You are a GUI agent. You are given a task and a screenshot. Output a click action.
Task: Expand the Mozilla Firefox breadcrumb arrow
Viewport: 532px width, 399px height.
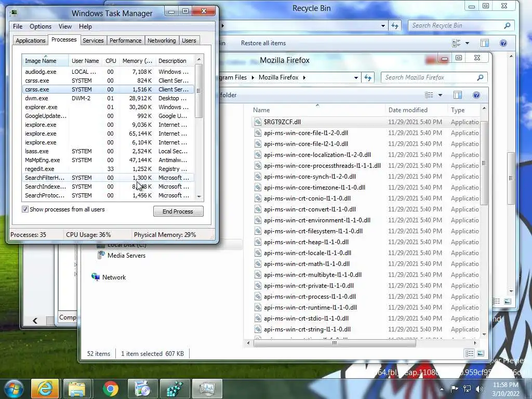point(304,77)
